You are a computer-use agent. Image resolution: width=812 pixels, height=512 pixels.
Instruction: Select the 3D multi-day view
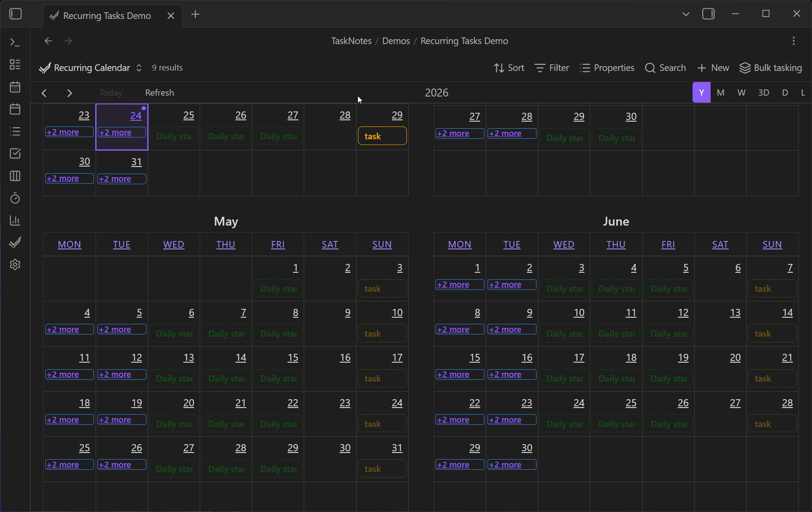pos(764,92)
